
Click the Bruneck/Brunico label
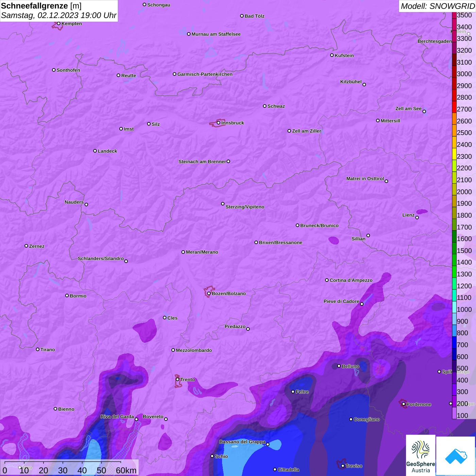[x=319, y=225]
